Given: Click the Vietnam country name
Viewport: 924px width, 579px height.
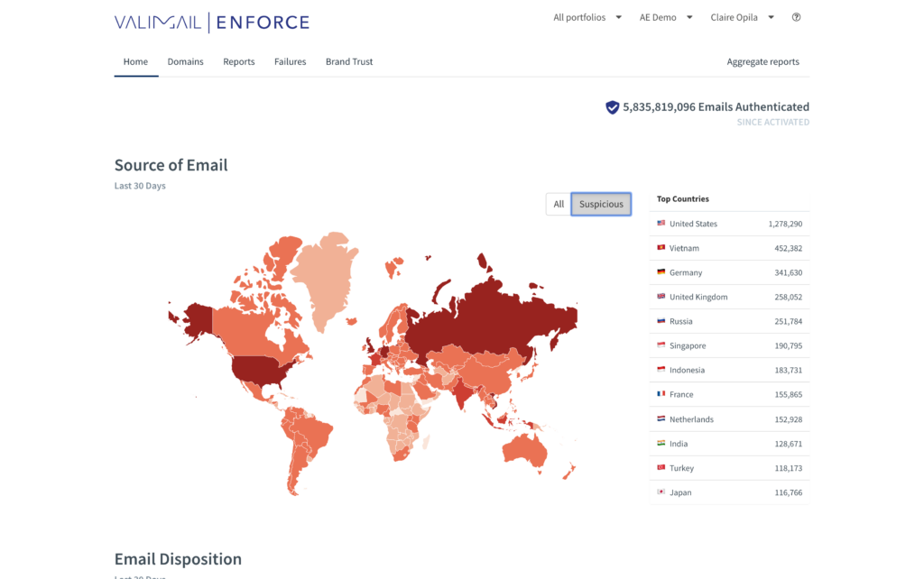Looking at the screenshot, I should click(684, 248).
